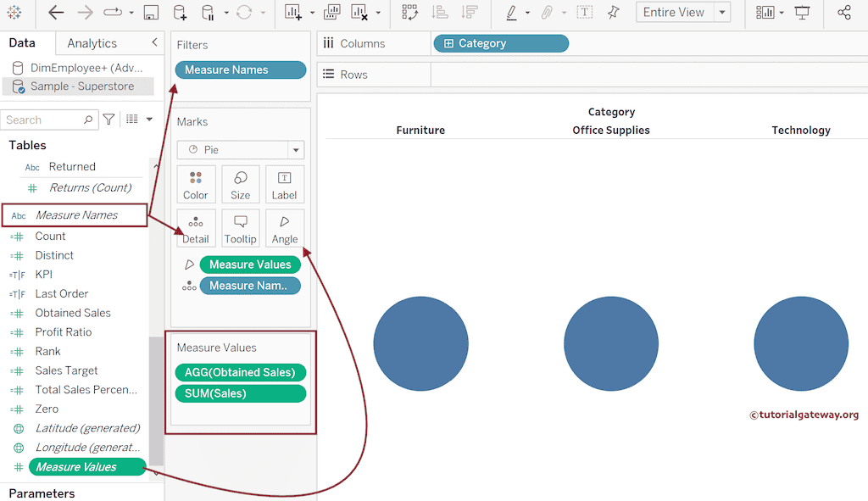This screenshot has height=501, width=868.
Task: Click the Run Update refresh icon
Action: (x=244, y=12)
